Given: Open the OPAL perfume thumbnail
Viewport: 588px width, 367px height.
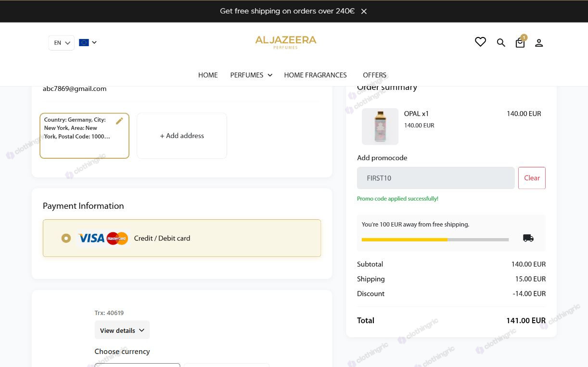Looking at the screenshot, I should click(380, 127).
